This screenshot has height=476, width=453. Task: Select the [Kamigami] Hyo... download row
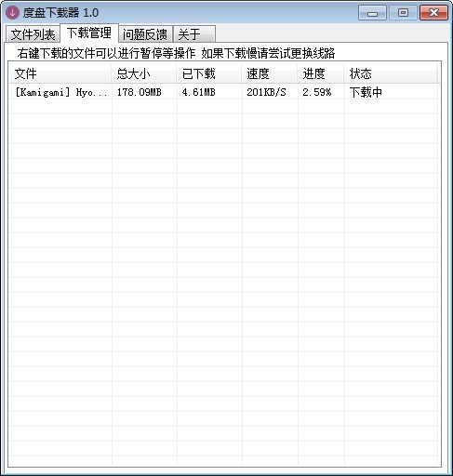point(224,92)
